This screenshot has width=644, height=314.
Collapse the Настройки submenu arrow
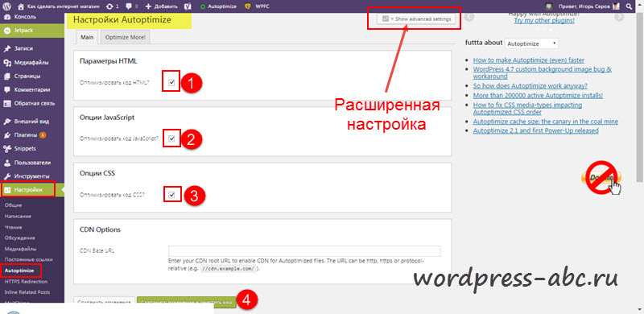[63, 190]
